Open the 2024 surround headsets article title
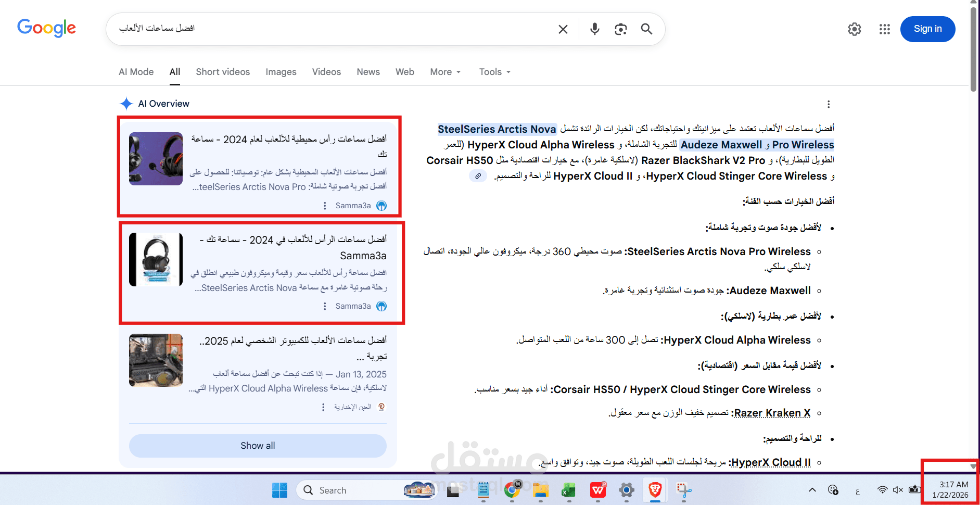The height and width of the screenshot is (505, 980). (289, 146)
